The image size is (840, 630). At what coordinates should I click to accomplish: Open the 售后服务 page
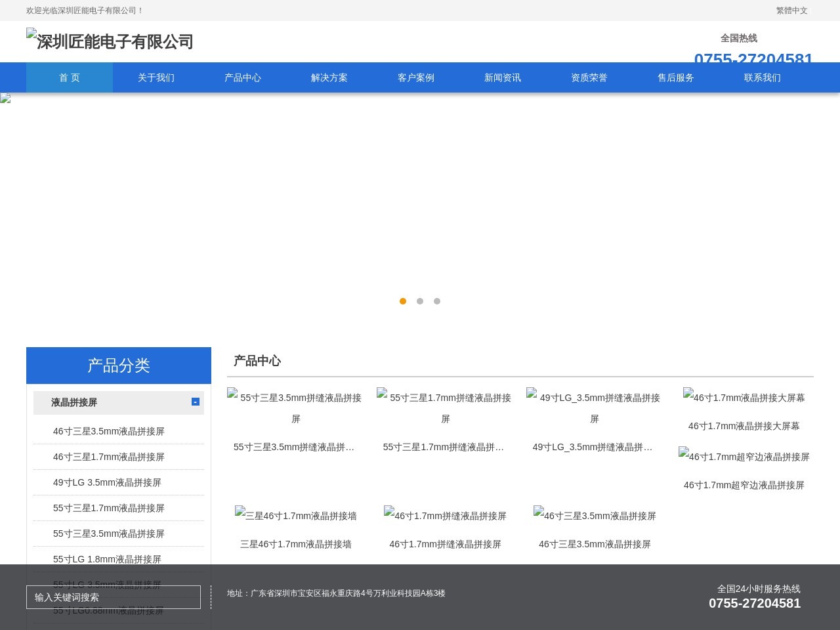[x=675, y=77]
